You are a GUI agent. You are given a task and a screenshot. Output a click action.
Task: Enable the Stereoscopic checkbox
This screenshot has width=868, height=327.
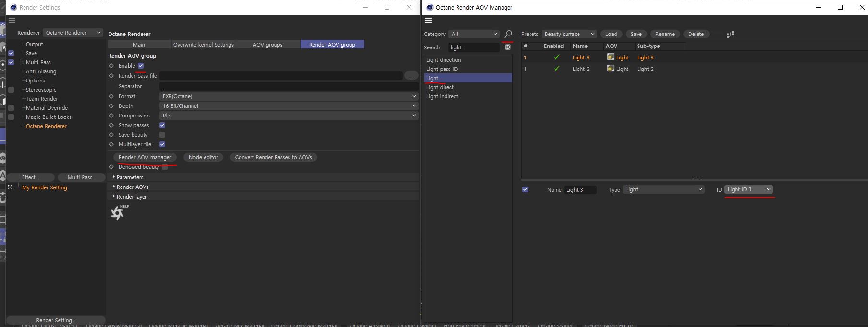pos(11,90)
